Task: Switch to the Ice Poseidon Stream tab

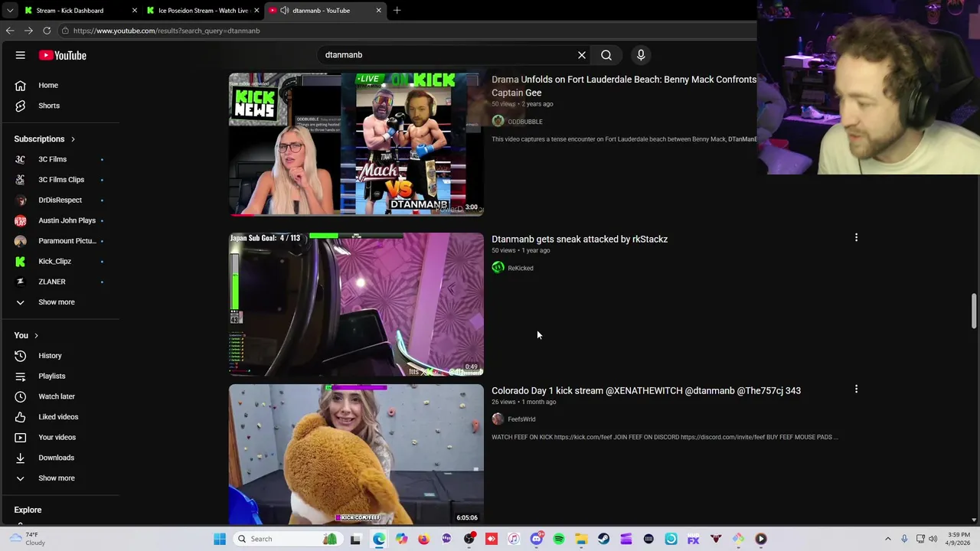Action: pos(202,11)
